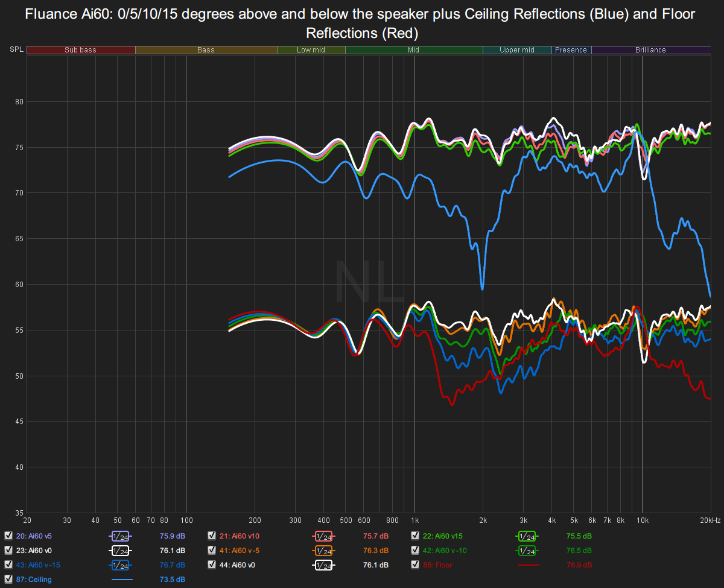Select the Presence frequency band label
Screen dimensions: 724x588
click(x=571, y=50)
